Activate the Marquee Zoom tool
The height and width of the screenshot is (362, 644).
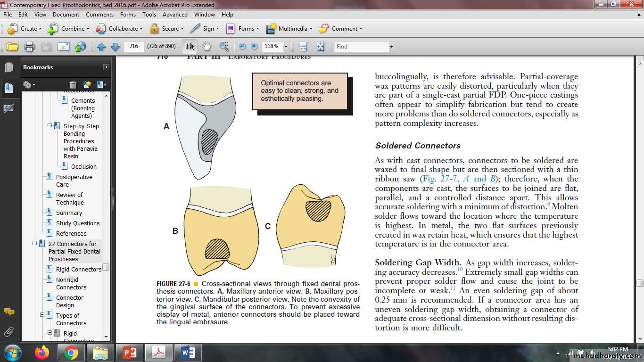(224, 46)
